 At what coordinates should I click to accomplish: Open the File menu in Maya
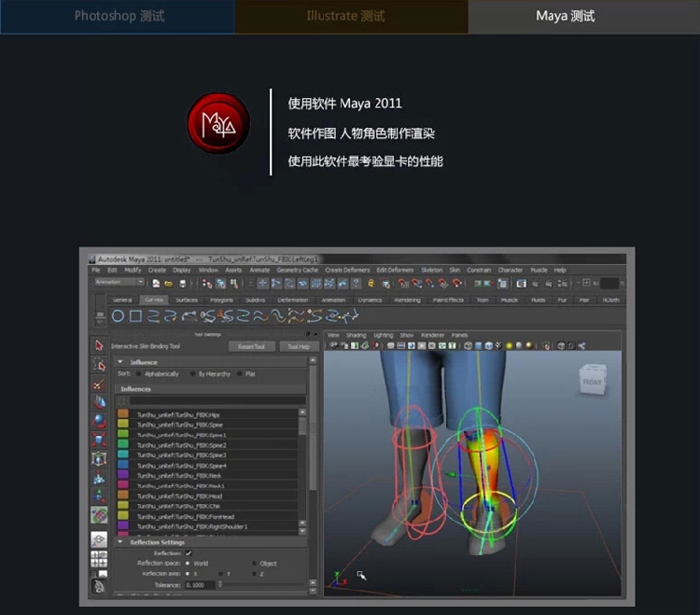tap(96, 270)
